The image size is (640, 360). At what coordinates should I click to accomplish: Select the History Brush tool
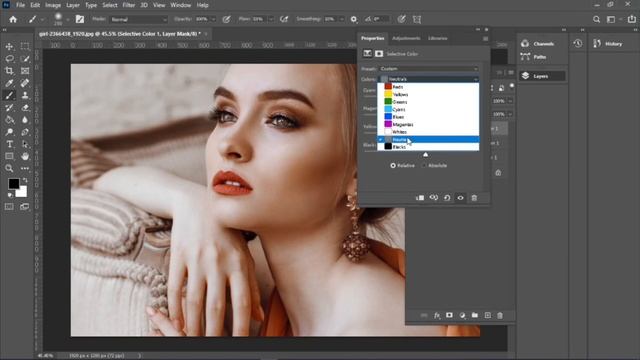tap(9, 108)
